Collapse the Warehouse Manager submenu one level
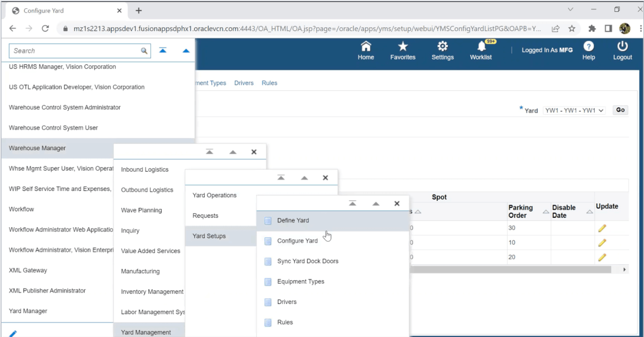Screen dimensions: 644x337 click(233, 152)
